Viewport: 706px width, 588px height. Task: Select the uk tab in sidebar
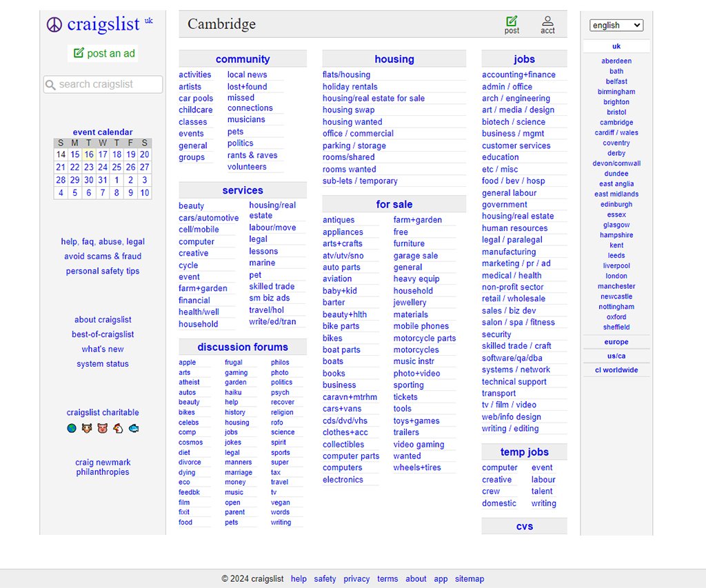tap(616, 45)
